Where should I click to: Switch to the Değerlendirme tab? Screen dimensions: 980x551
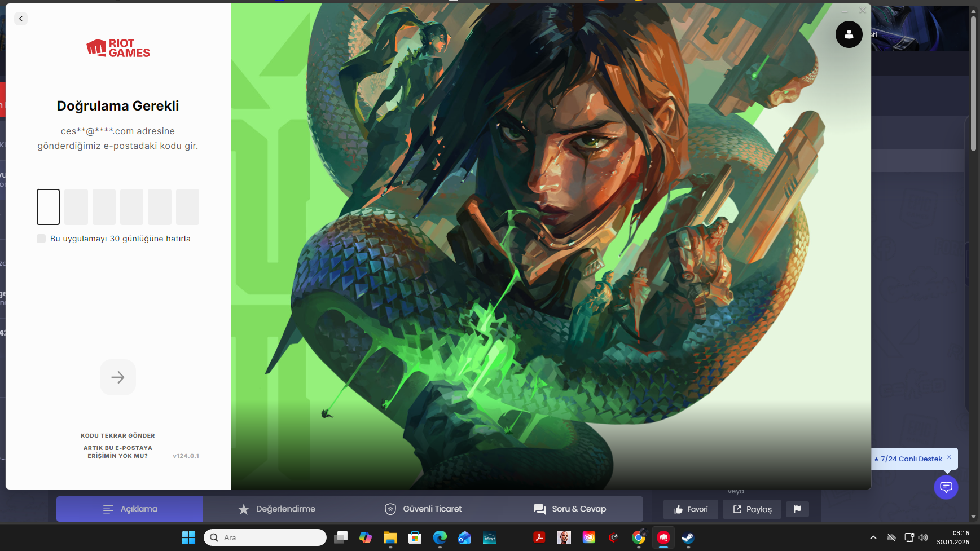tap(276, 509)
